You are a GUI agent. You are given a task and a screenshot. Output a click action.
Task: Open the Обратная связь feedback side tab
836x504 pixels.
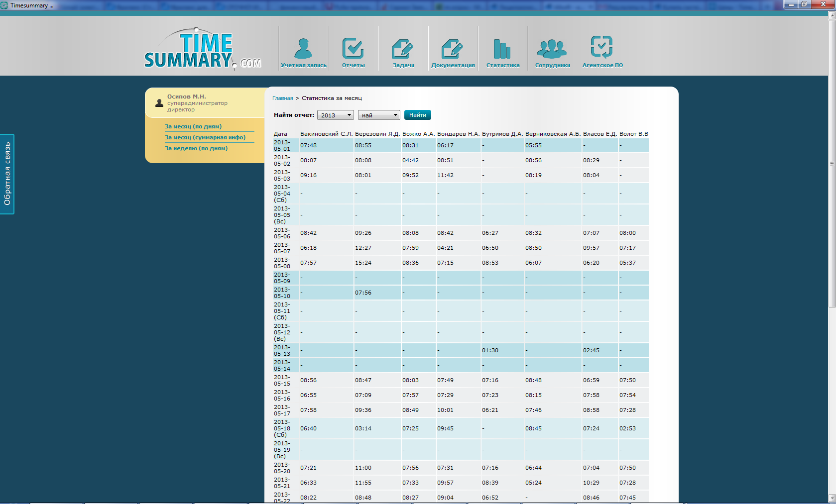7,174
